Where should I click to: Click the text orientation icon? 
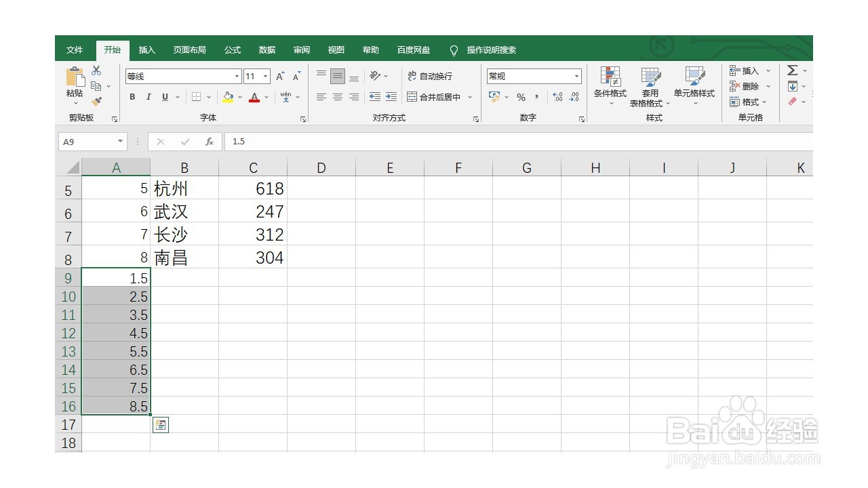click(375, 76)
